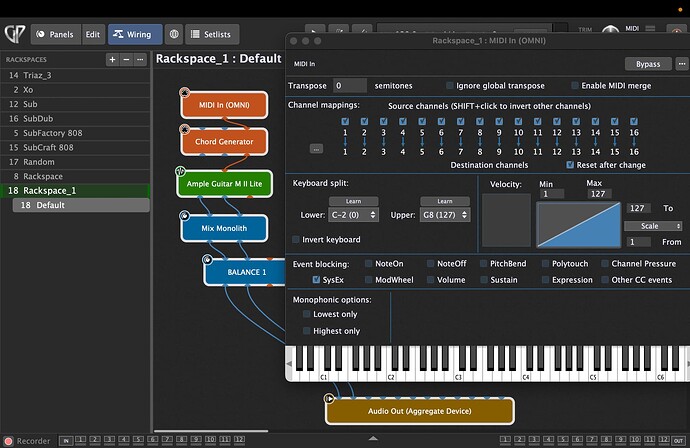This screenshot has height=448, width=690.
Task: Expand bottom panel with the up arrow
Action: pos(373,438)
